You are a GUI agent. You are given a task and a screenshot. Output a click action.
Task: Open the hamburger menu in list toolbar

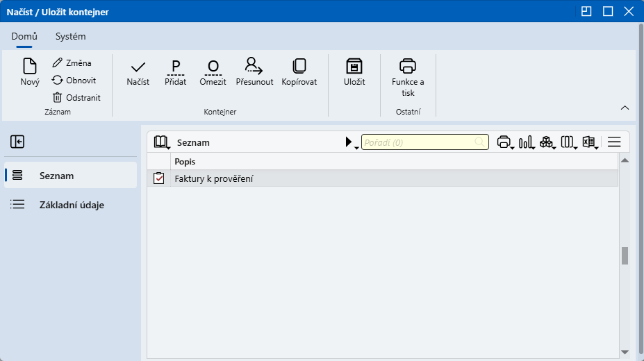pos(614,142)
